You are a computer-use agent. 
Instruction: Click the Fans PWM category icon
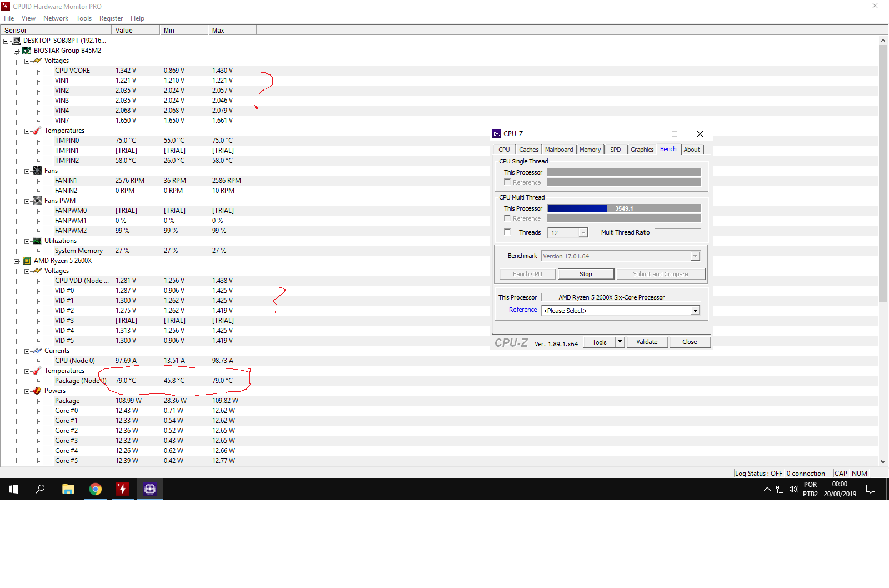click(37, 201)
